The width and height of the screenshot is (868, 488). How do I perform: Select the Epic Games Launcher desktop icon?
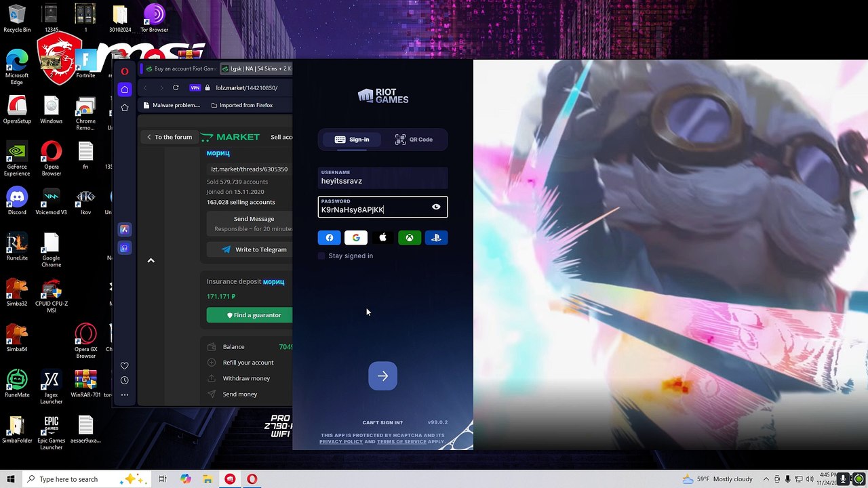pyautogui.click(x=51, y=433)
